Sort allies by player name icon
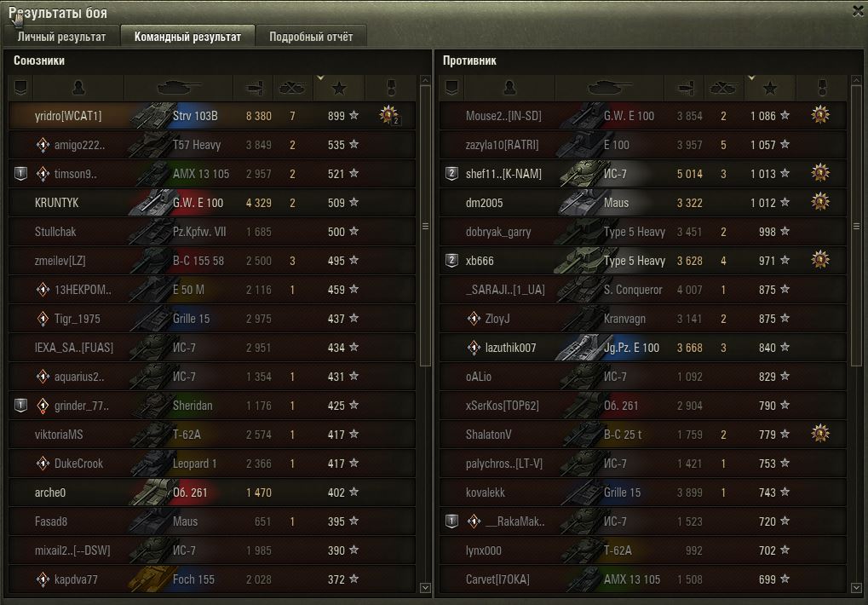 click(78, 88)
